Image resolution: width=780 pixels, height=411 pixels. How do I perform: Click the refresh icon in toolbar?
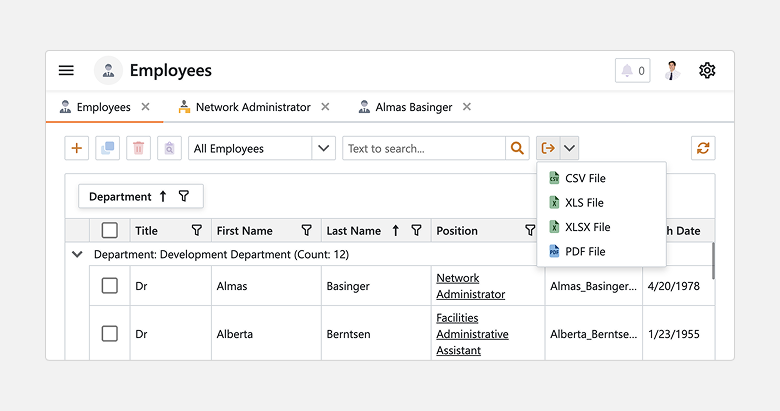(703, 148)
